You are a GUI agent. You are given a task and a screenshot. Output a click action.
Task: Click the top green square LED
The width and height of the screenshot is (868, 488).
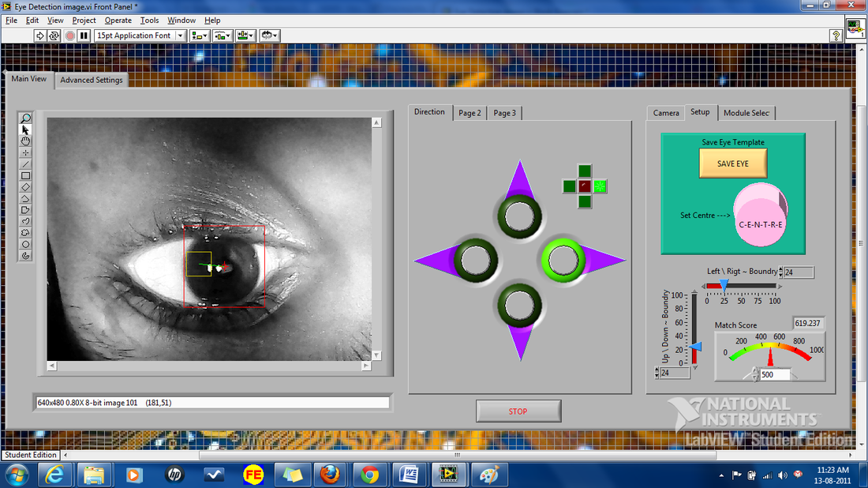tap(585, 171)
